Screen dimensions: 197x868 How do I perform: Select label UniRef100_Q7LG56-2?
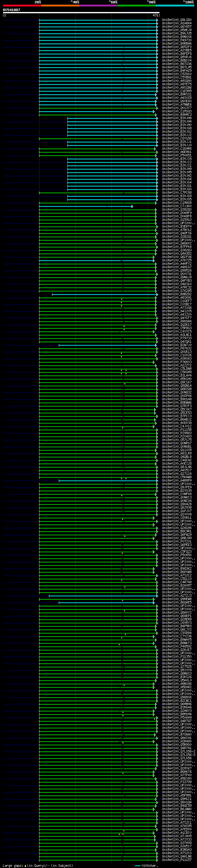point(178,751)
